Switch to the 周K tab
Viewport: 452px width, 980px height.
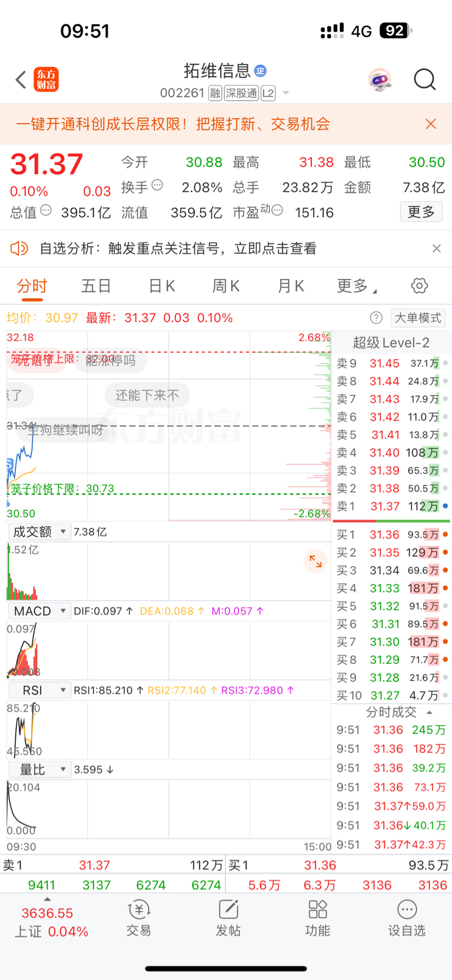(x=226, y=286)
